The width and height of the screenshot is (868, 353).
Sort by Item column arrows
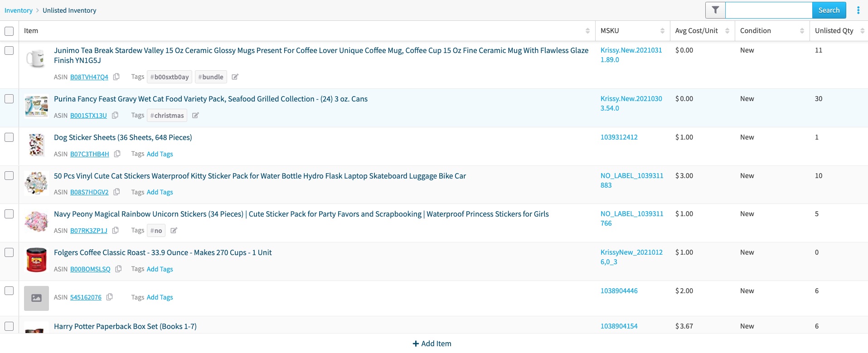click(x=587, y=31)
